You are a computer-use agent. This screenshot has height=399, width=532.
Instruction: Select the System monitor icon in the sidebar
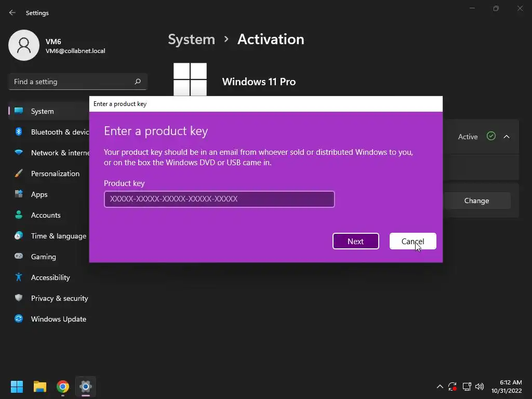click(19, 111)
